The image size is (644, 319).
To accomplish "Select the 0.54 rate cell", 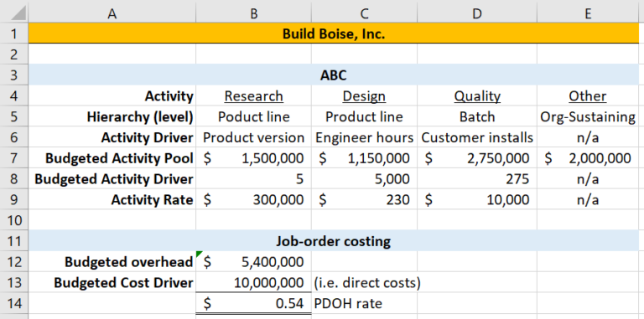I will point(253,303).
